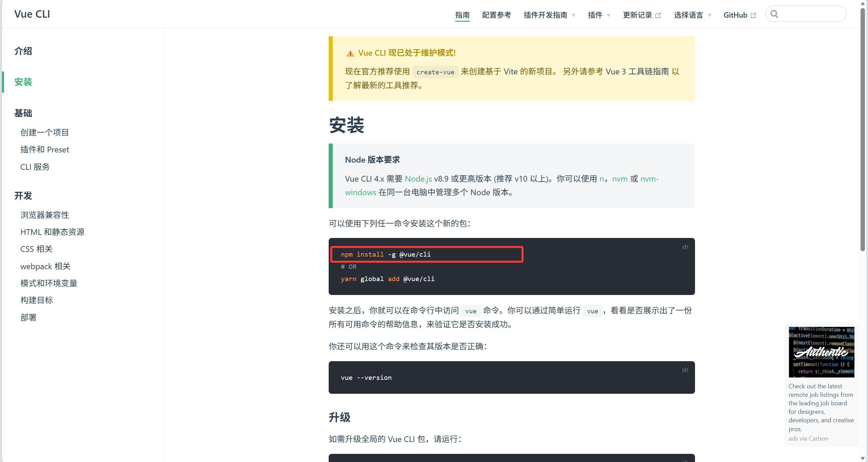Viewport: 868px width, 462px height.
Task: Open the 部署 sidebar page
Action: (28, 317)
